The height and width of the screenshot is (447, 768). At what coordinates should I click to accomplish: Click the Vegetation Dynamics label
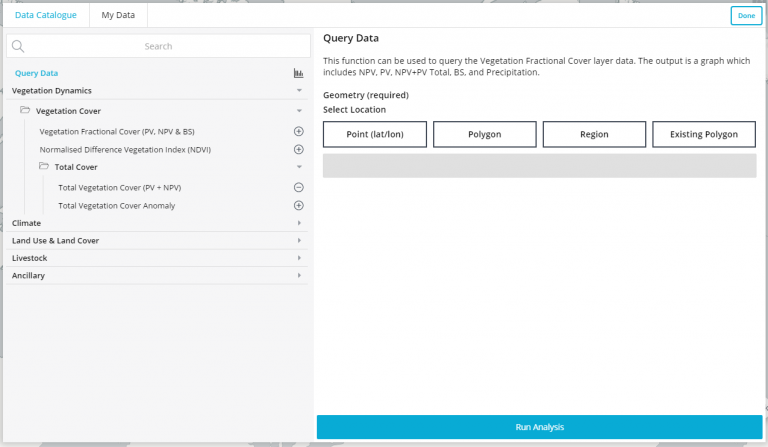[x=51, y=91]
